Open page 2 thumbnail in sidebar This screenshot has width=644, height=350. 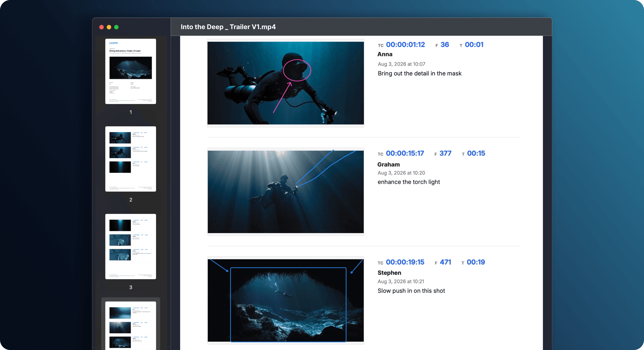tap(130, 159)
